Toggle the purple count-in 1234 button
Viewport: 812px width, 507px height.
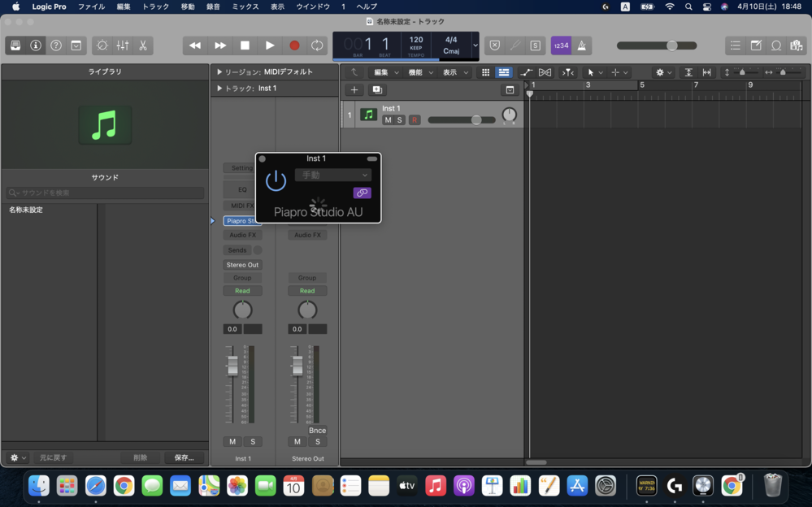(561, 45)
